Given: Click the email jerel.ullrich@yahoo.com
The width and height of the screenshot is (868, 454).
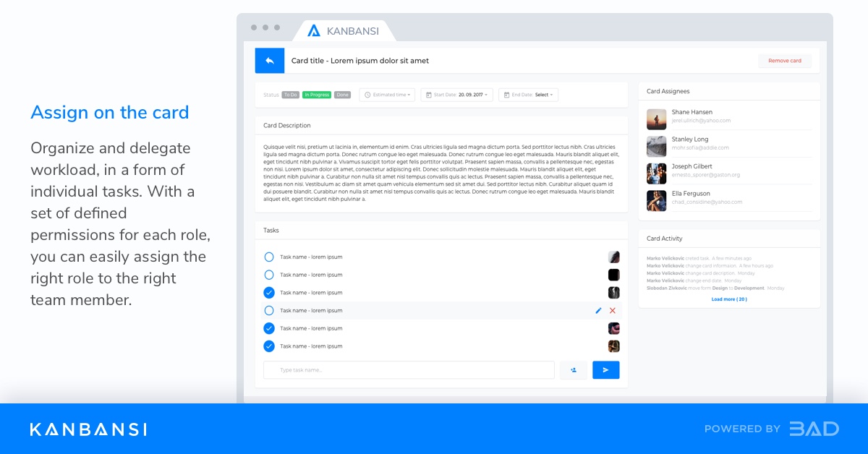Looking at the screenshot, I should pos(701,120).
